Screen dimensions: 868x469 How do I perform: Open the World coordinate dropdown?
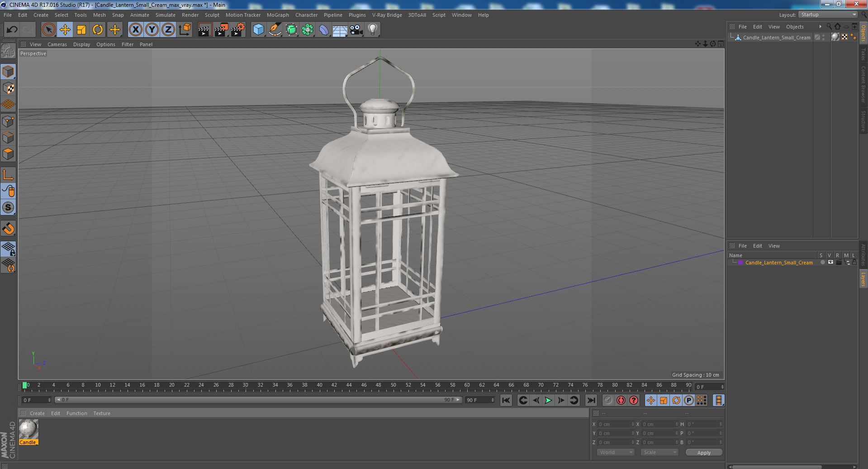[x=615, y=452]
